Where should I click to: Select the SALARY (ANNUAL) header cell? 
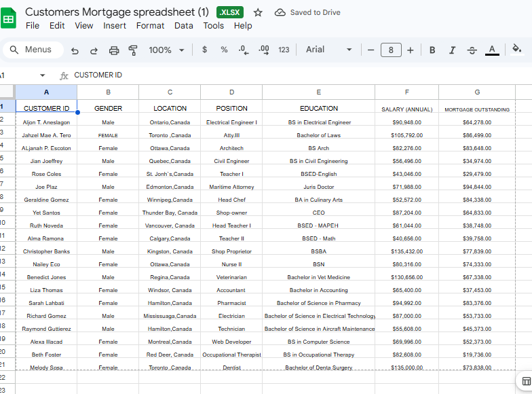pyautogui.click(x=407, y=106)
